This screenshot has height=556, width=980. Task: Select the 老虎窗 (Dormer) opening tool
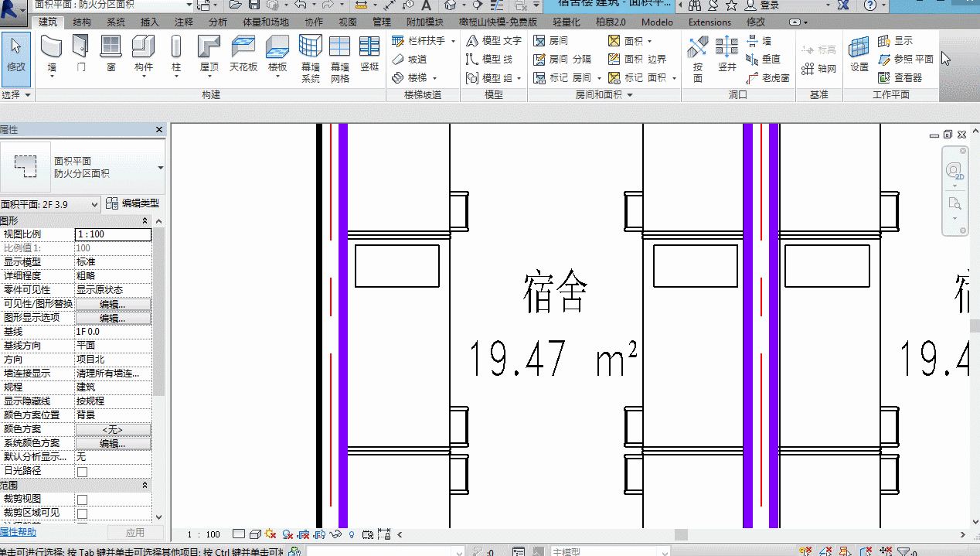(768, 78)
